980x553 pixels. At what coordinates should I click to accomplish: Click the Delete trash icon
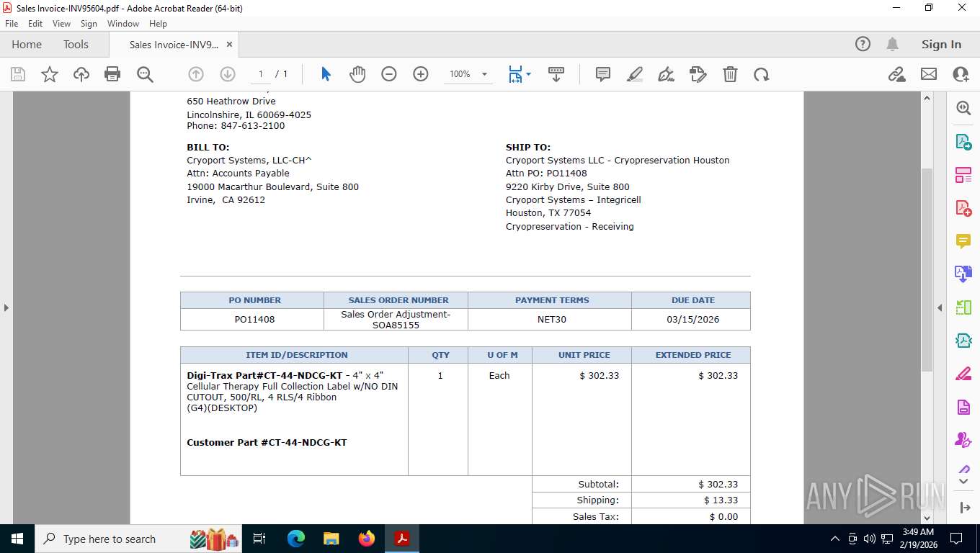(730, 74)
